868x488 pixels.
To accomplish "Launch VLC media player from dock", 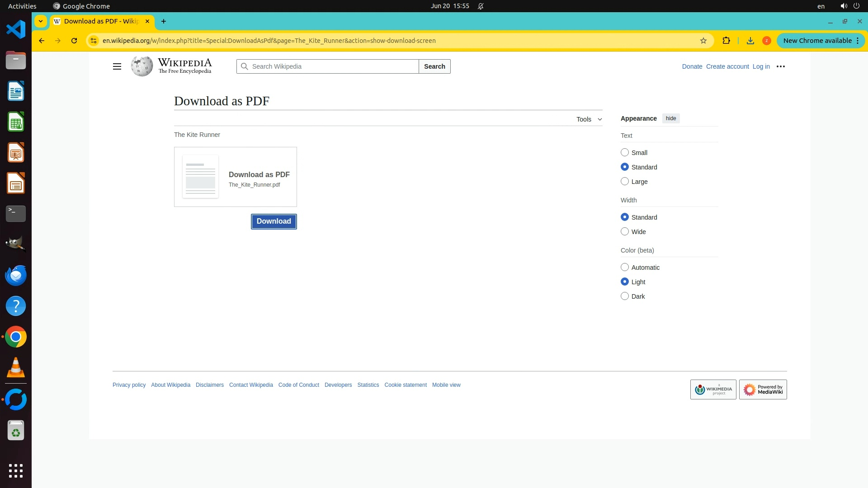I will click(x=16, y=368).
